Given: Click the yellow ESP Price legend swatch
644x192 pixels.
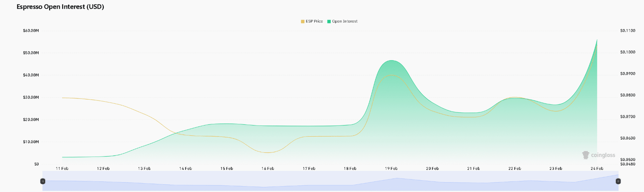Looking at the screenshot, I should (x=303, y=21).
